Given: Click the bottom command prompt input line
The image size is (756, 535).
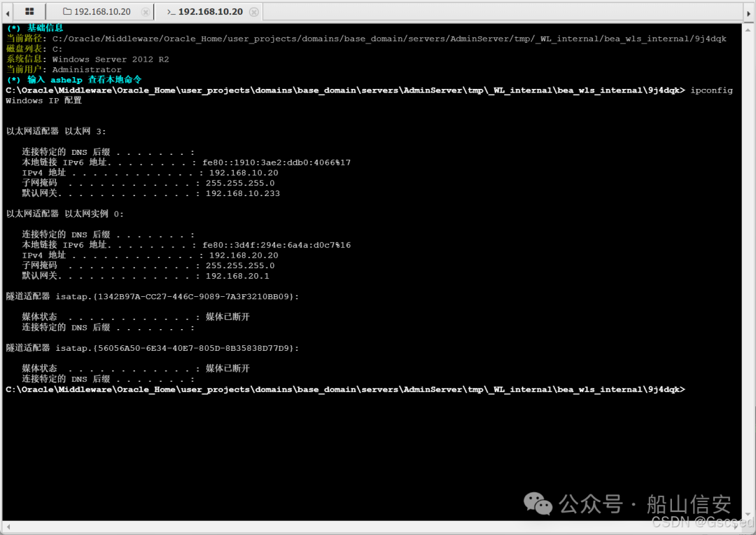Looking at the screenshot, I should click(x=345, y=389).
